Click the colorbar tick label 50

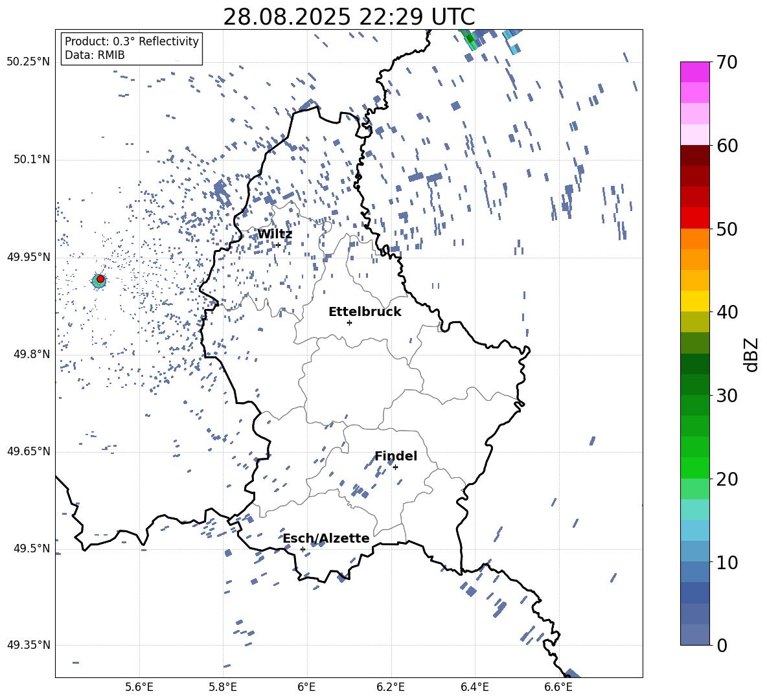(727, 229)
